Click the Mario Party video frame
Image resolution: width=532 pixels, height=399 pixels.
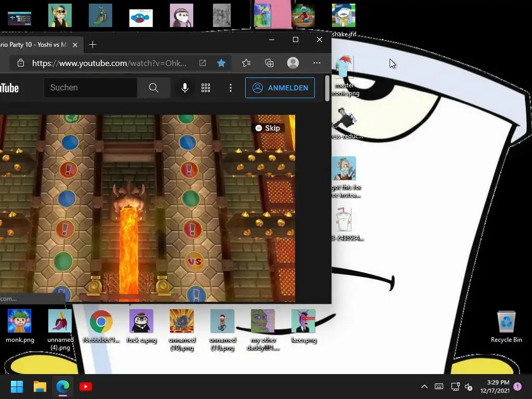147,208
